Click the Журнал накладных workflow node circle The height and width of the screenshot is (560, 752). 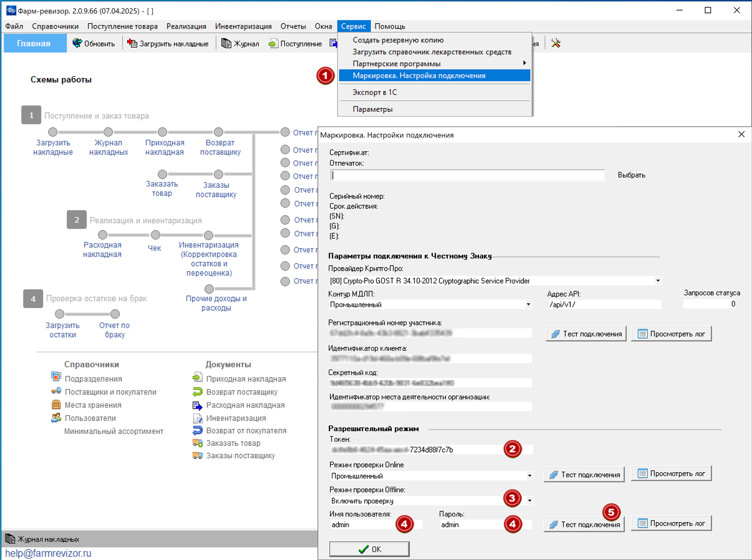coord(108,132)
